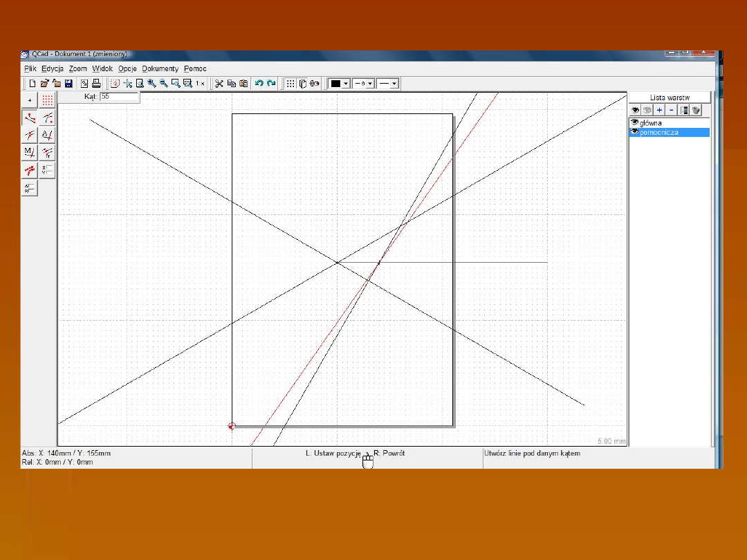Open the Dokumenty menu
This screenshot has width=747, height=560.
pos(160,69)
